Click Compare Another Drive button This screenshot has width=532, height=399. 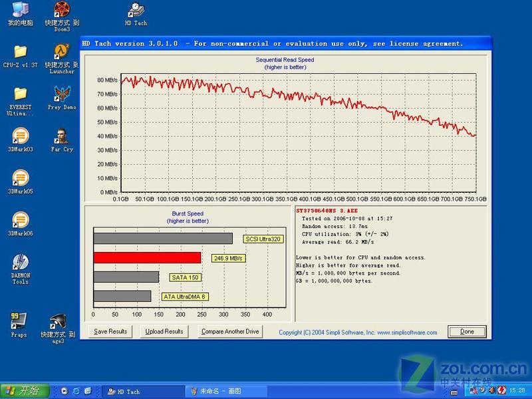point(230,331)
